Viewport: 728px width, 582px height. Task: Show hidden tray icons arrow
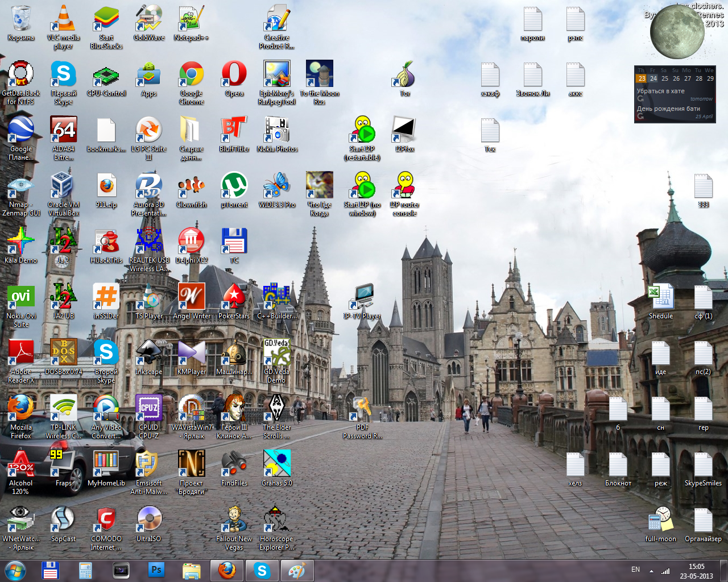[x=651, y=571]
